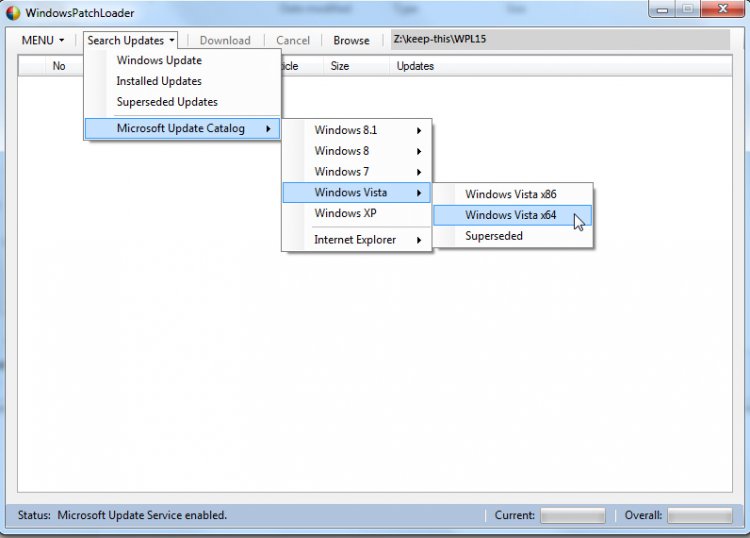This screenshot has width=750, height=538.
Task: Click the Microsoft Update Service enabled status text
Action: point(142,515)
